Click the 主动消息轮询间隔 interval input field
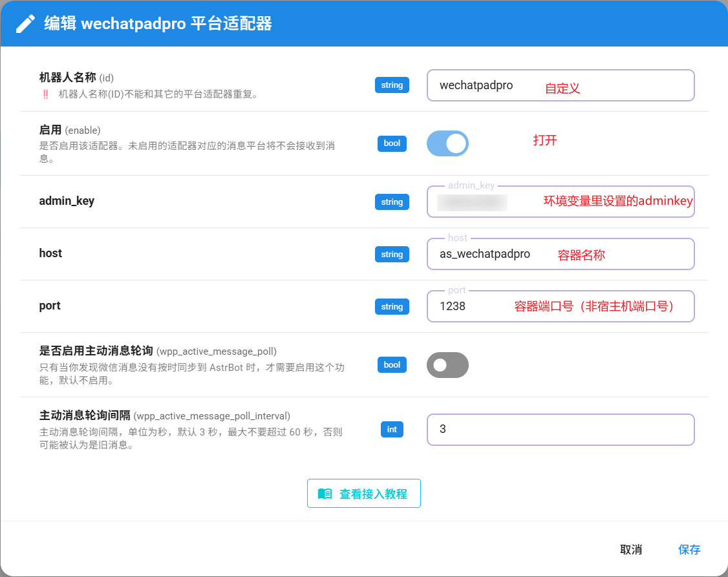The height and width of the screenshot is (577, 728). point(561,430)
